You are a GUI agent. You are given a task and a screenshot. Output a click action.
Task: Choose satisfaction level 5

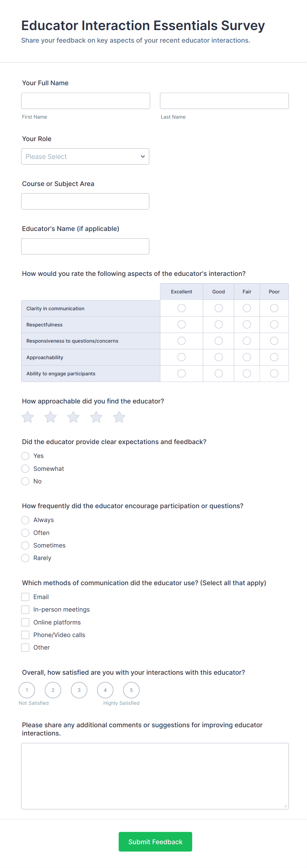coord(131,690)
